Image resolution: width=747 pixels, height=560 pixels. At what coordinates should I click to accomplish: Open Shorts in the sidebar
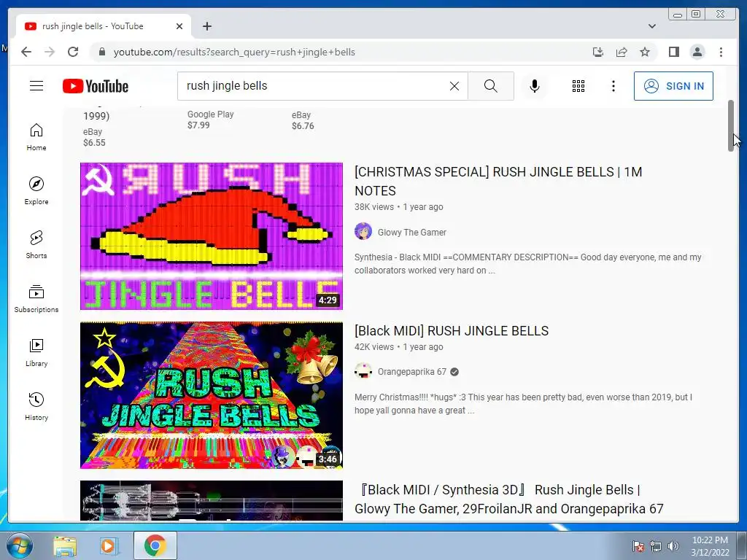tap(36, 245)
